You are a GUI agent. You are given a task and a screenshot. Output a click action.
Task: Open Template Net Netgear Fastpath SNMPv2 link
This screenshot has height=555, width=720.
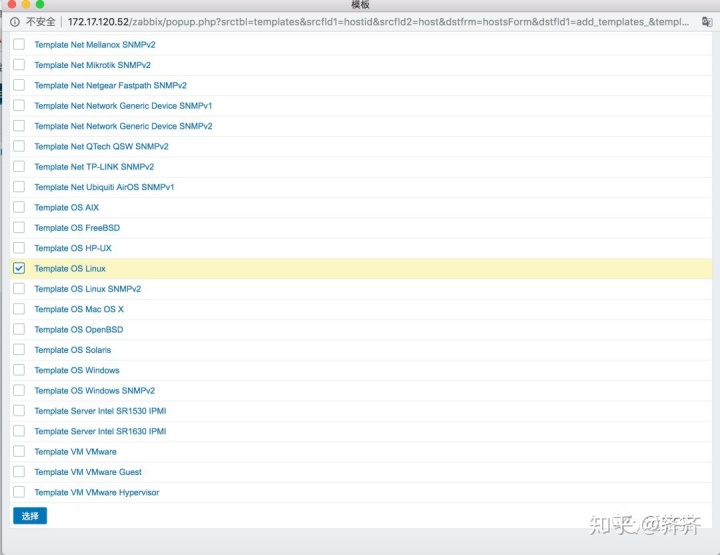coord(110,85)
